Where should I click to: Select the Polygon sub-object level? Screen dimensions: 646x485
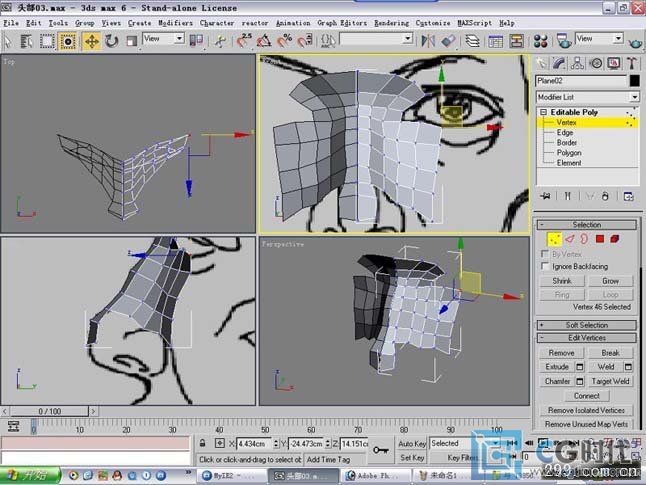569,153
